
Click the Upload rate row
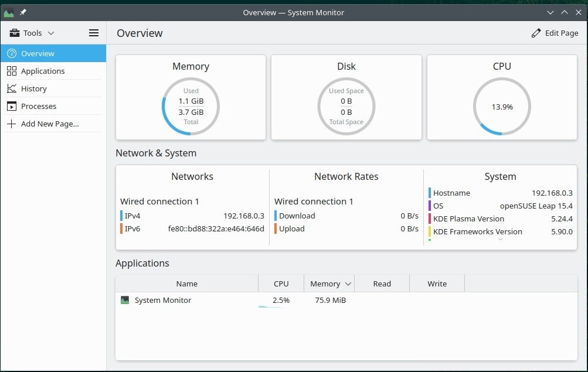coord(346,228)
